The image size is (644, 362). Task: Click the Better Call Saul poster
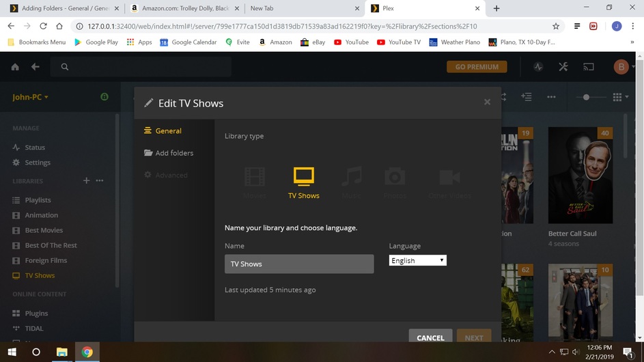coord(580,175)
